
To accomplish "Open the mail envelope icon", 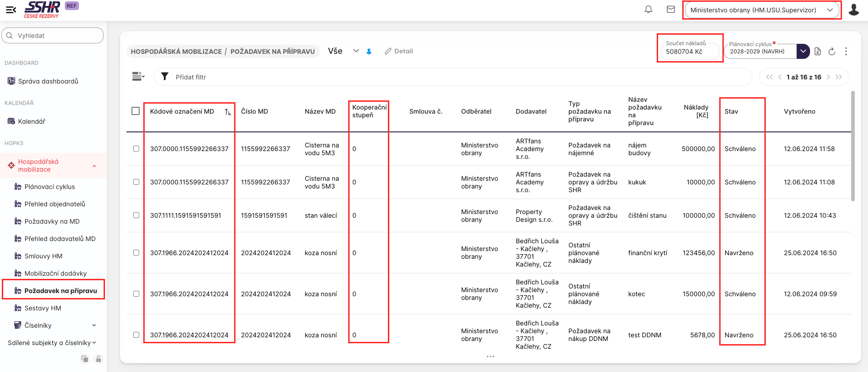I will (x=670, y=10).
